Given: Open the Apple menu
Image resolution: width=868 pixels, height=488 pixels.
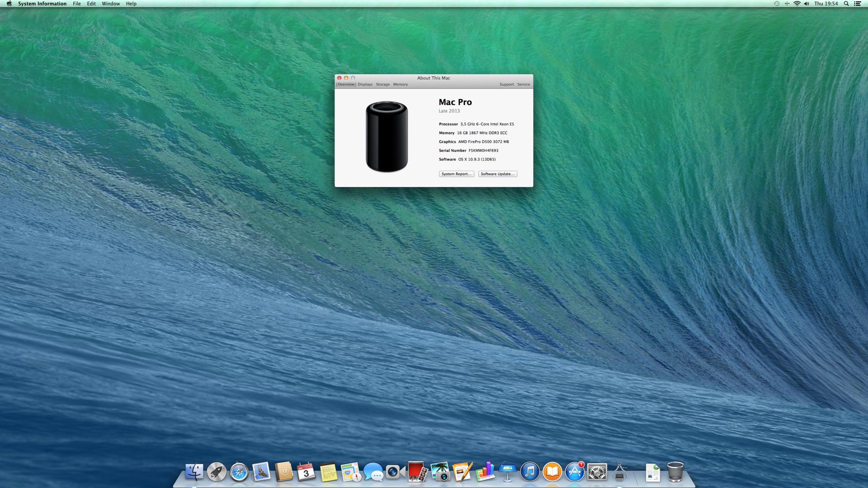Looking at the screenshot, I should 9,4.
